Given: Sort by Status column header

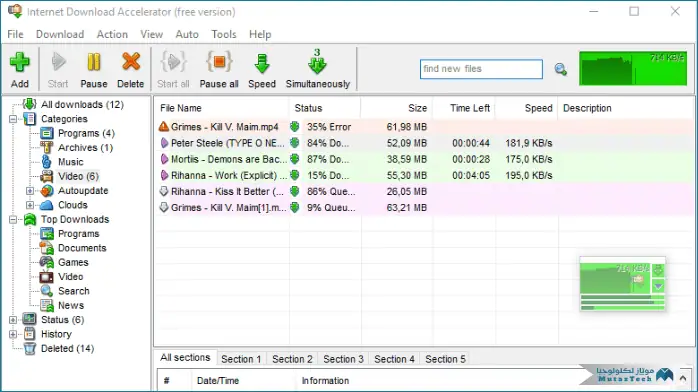Looking at the screenshot, I should click(x=325, y=108).
